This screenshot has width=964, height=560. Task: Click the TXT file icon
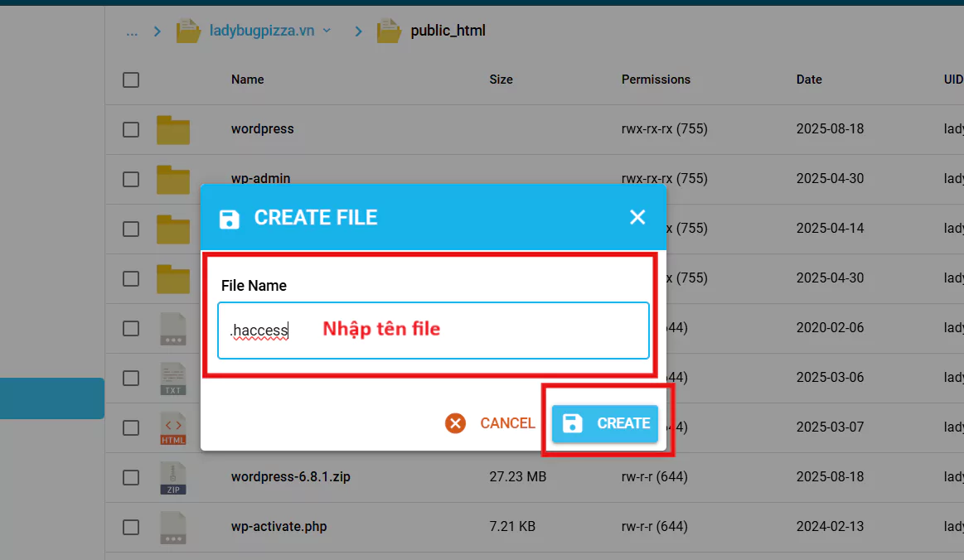(172, 379)
